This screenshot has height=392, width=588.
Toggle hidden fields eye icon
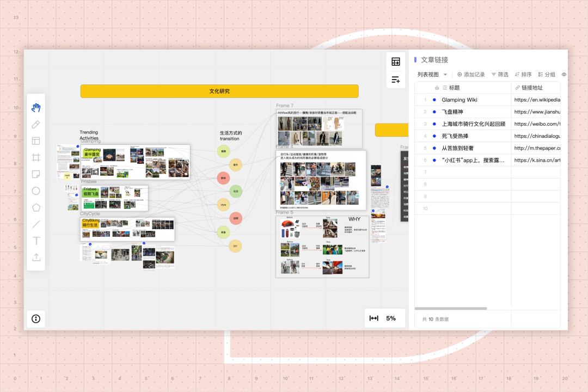coord(563,74)
